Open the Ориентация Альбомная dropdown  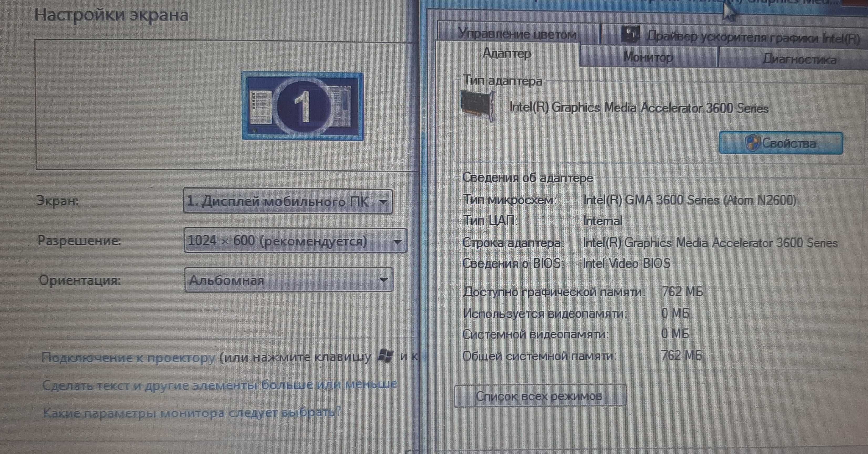(289, 280)
